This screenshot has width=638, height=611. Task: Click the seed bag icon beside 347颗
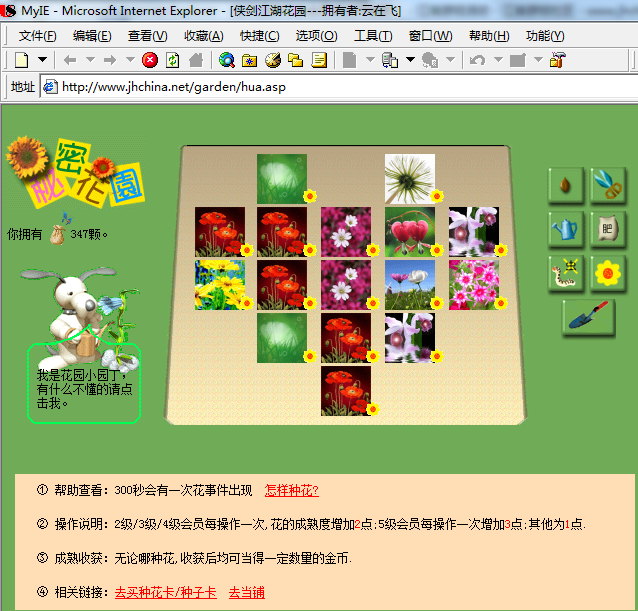click(57, 235)
